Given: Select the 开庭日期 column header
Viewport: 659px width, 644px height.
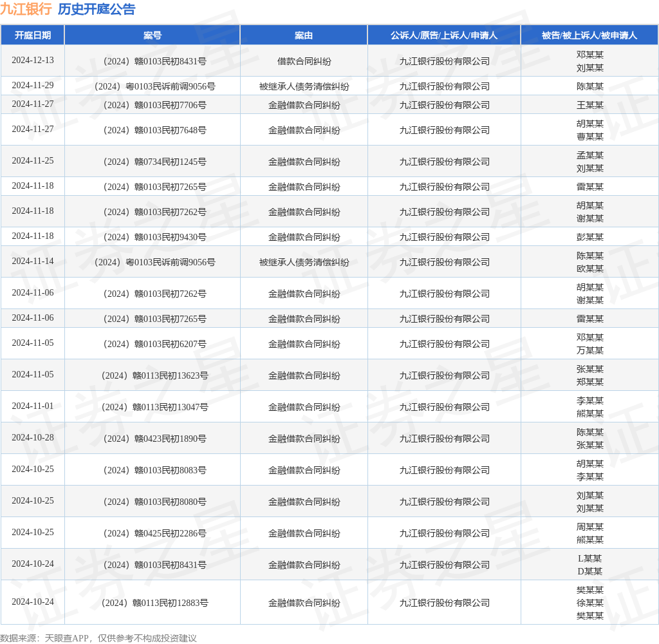Looking at the screenshot, I should [x=33, y=35].
